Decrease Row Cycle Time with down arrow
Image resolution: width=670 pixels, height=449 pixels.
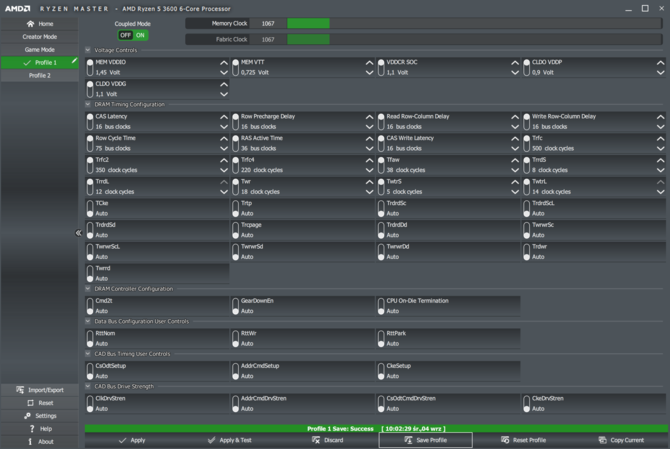pyautogui.click(x=224, y=148)
